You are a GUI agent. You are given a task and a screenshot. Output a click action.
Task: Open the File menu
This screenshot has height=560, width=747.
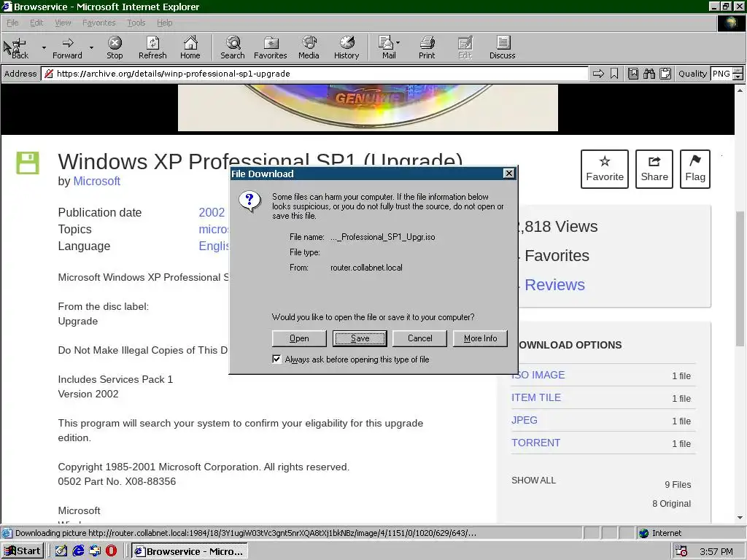click(12, 23)
